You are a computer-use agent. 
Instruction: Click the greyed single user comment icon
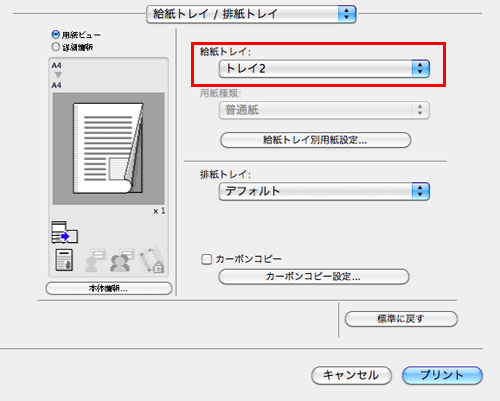95,260
